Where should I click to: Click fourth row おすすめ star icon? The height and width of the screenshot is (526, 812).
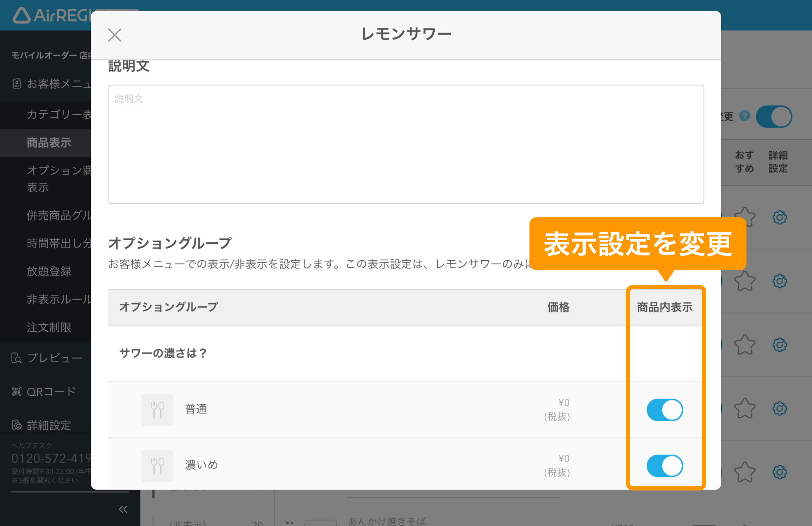click(745, 408)
